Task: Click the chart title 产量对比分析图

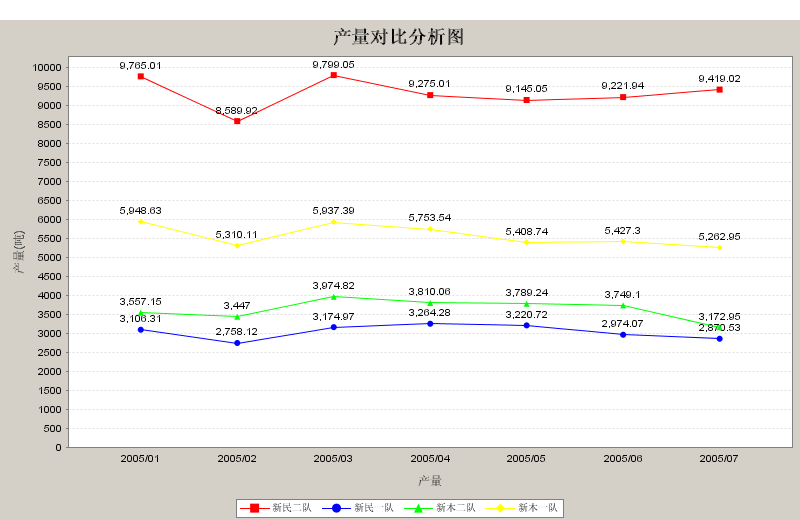Action: coord(398,37)
